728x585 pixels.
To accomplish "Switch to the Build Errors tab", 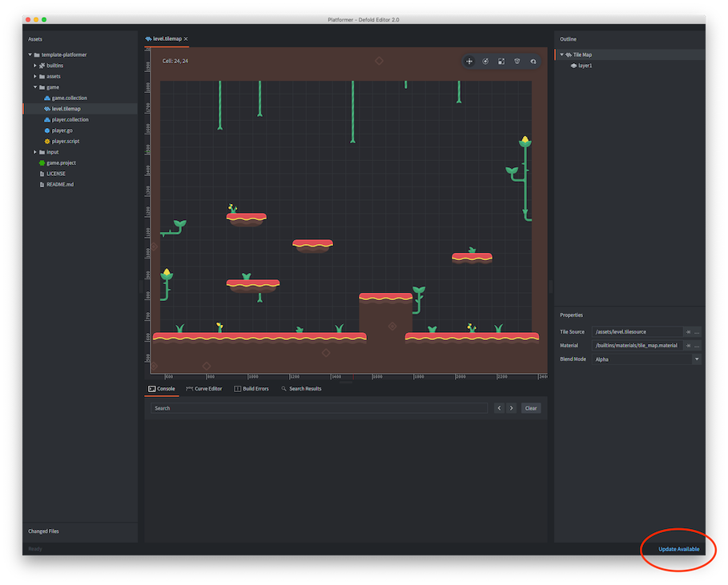I will 251,389.
